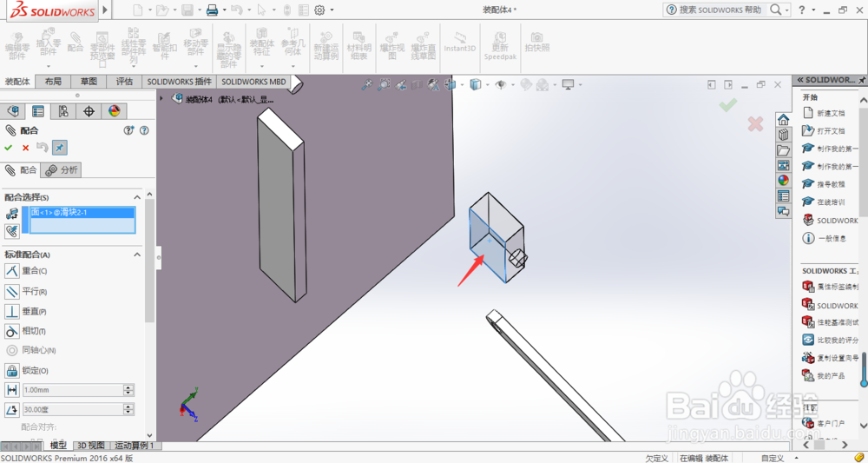Switch to the 3D 视图 bottom tab
This screenshot has height=463, width=868.
point(90,446)
